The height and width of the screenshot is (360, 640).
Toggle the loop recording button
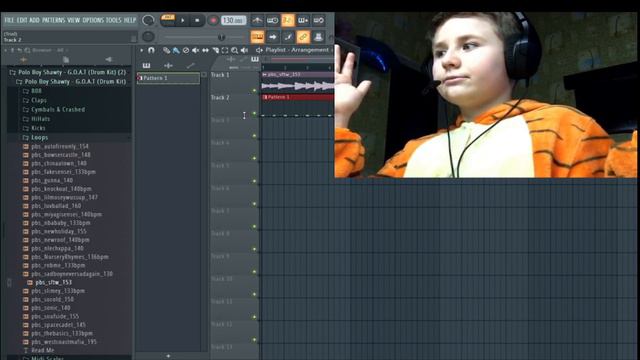pos(319,20)
